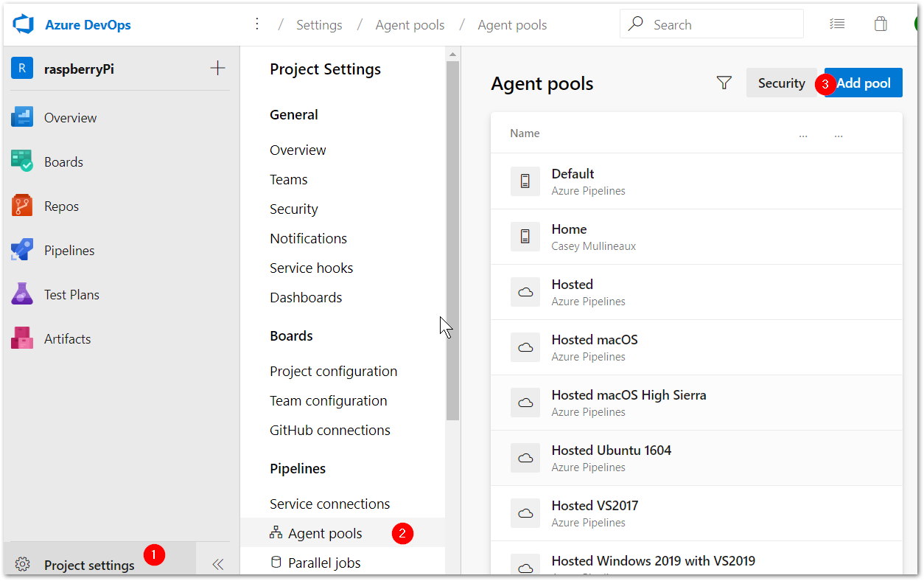Collapse the sidebar with double chevron
The width and height of the screenshot is (924, 581).
pyautogui.click(x=217, y=565)
